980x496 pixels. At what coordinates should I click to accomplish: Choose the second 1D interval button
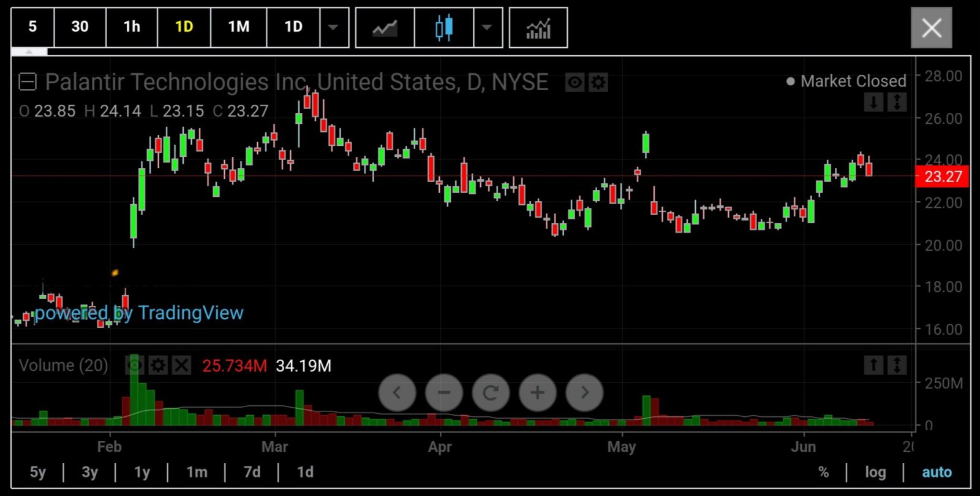click(293, 27)
